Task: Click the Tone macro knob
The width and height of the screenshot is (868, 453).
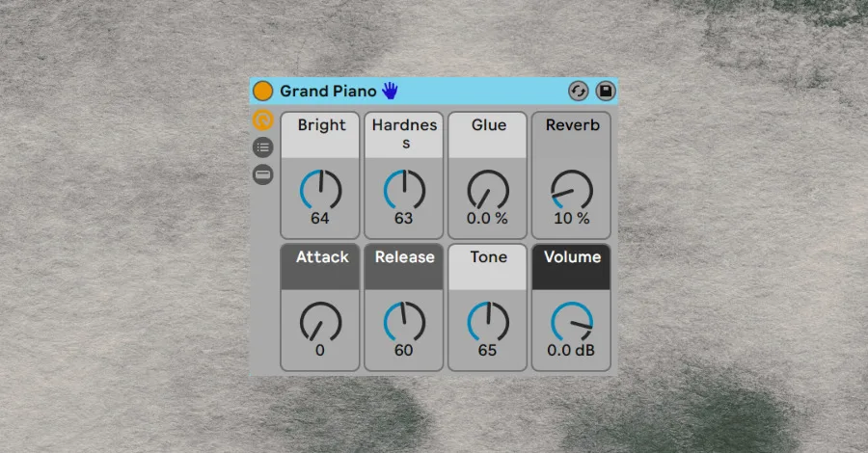Action: point(488,322)
